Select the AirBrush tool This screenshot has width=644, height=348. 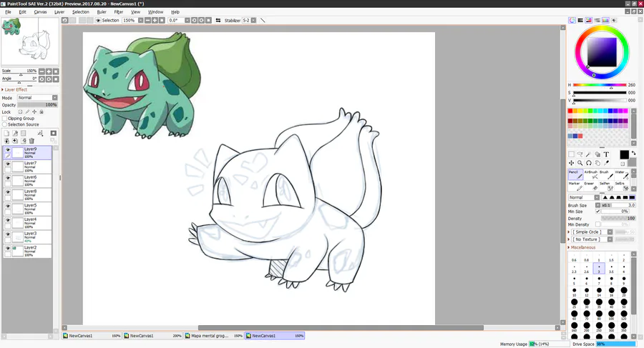pos(590,174)
